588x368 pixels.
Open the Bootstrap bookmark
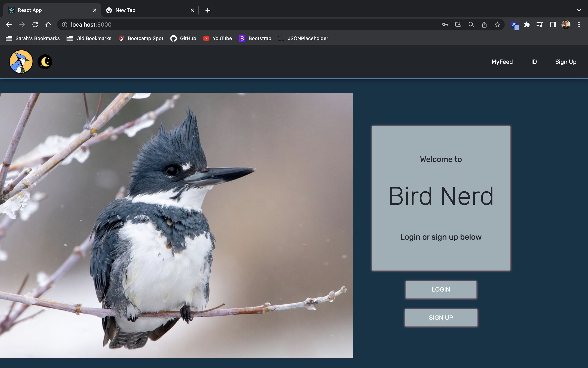(255, 38)
